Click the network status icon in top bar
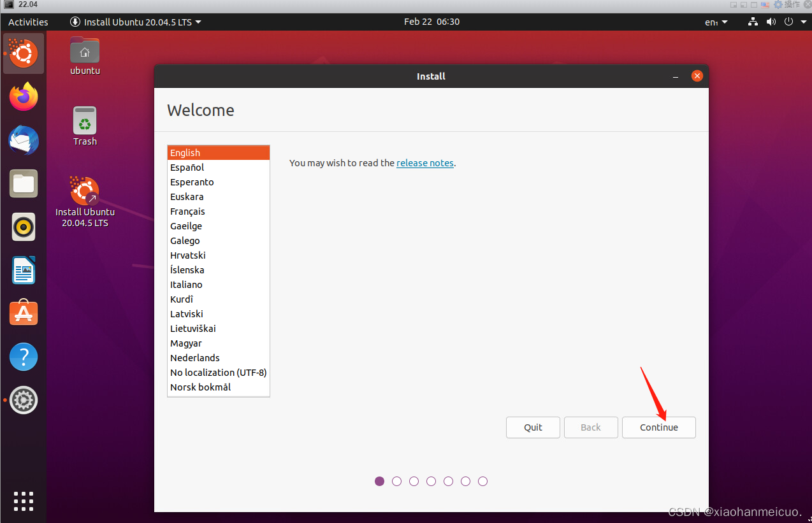This screenshot has height=523, width=812. tap(753, 22)
